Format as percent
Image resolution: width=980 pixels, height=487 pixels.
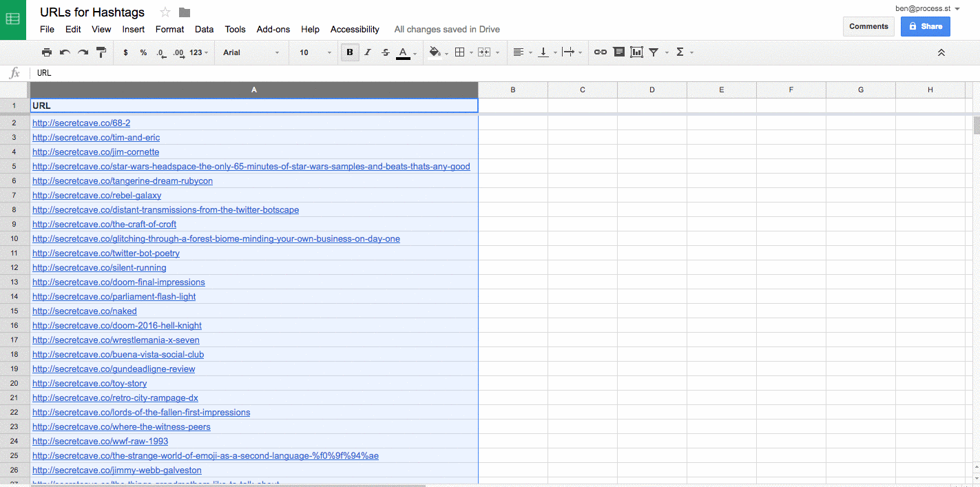143,52
